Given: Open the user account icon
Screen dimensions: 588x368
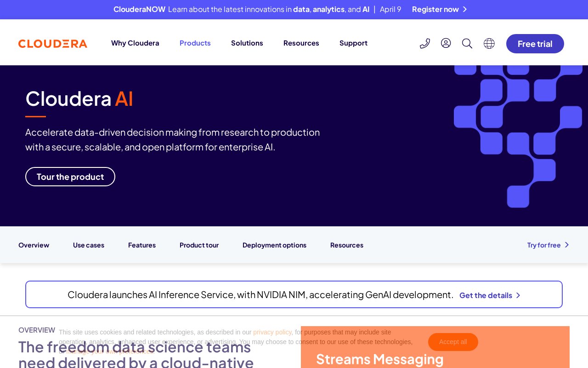Looking at the screenshot, I should [446, 43].
